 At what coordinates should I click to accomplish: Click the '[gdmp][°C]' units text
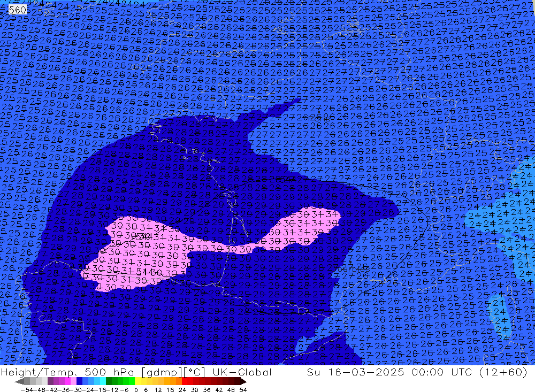[x=174, y=372]
